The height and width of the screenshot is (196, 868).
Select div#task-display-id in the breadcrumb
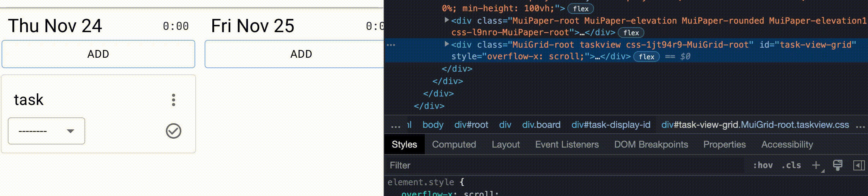pos(611,125)
